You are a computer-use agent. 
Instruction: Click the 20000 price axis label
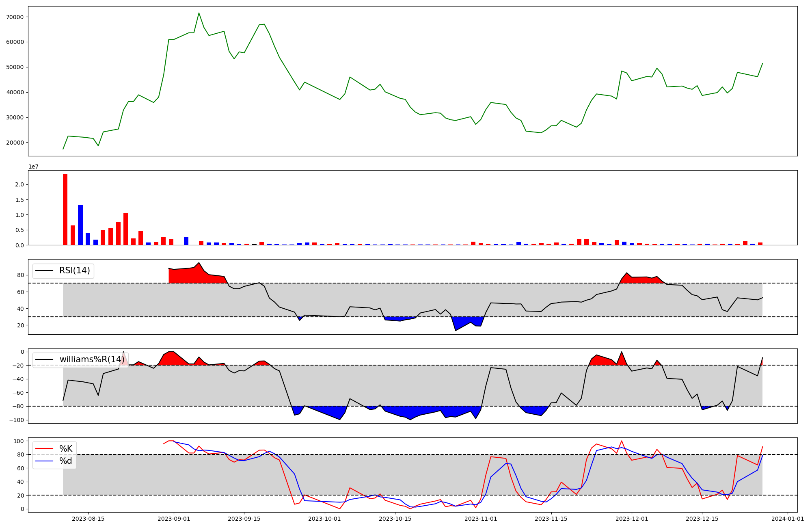pyautogui.click(x=15, y=143)
